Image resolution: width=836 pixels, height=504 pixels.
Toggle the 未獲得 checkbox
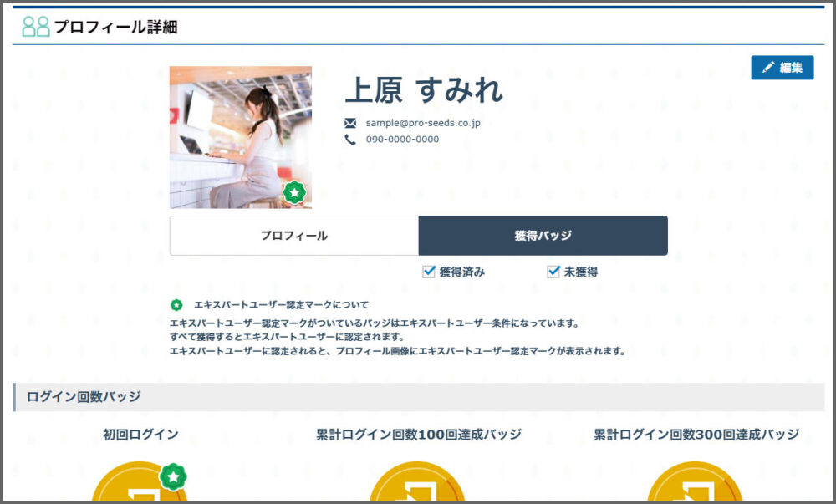[x=553, y=272]
